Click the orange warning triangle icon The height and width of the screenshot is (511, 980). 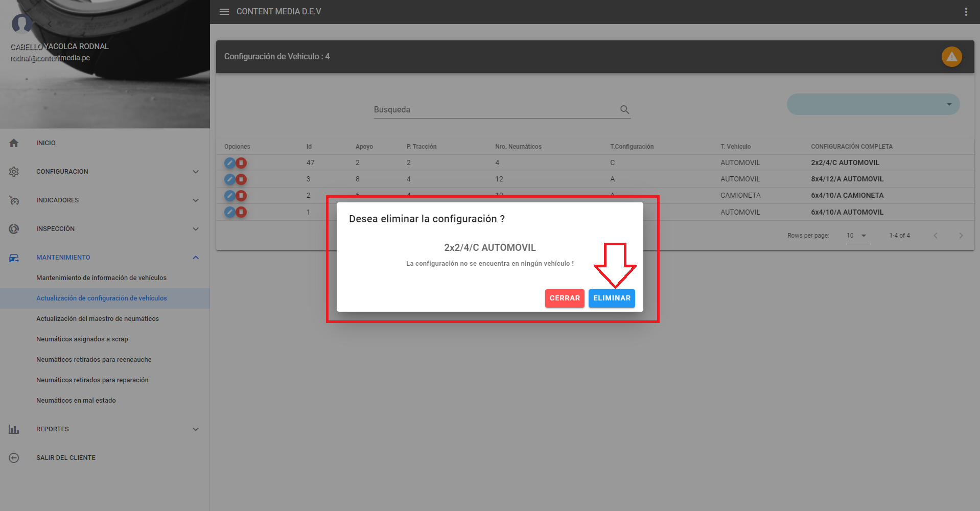tap(951, 57)
